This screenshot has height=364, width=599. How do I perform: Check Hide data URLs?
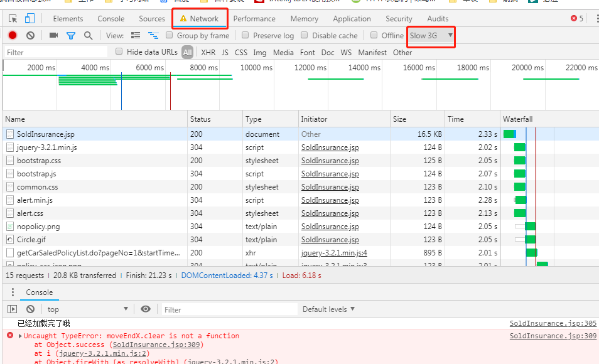[x=119, y=51]
